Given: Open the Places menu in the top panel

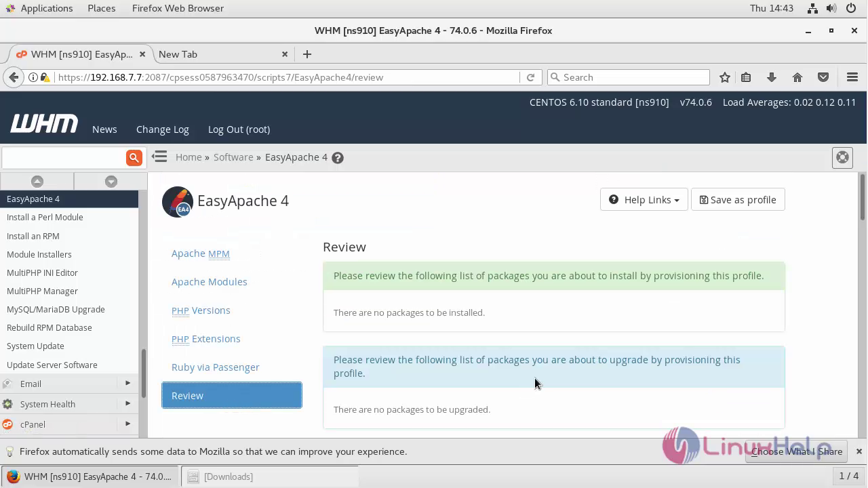Looking at the screenshot, I should pyautogui.click(x=102, y=8).
